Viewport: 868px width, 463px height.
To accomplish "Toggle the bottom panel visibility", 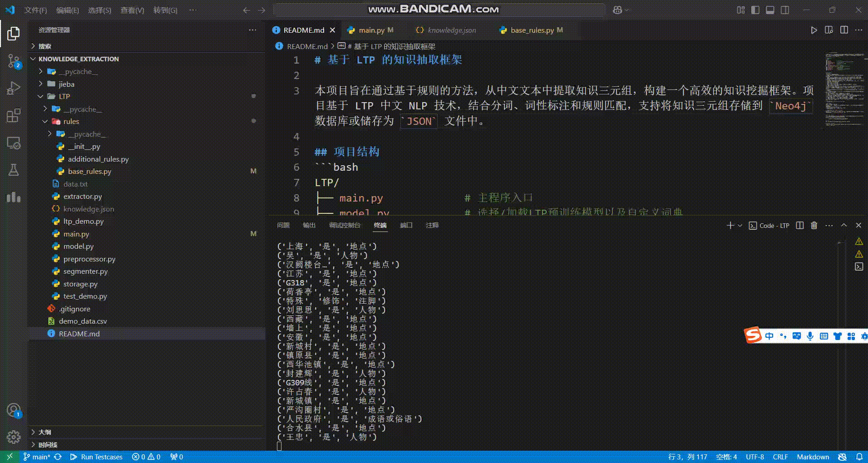I will coord(770,10).
